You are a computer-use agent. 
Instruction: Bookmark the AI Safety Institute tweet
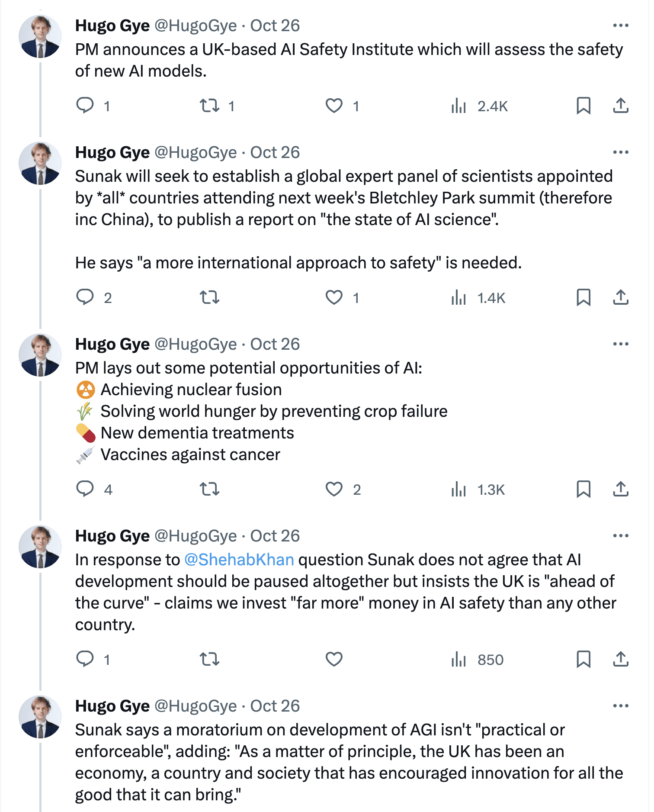click(x=583, y=106)
